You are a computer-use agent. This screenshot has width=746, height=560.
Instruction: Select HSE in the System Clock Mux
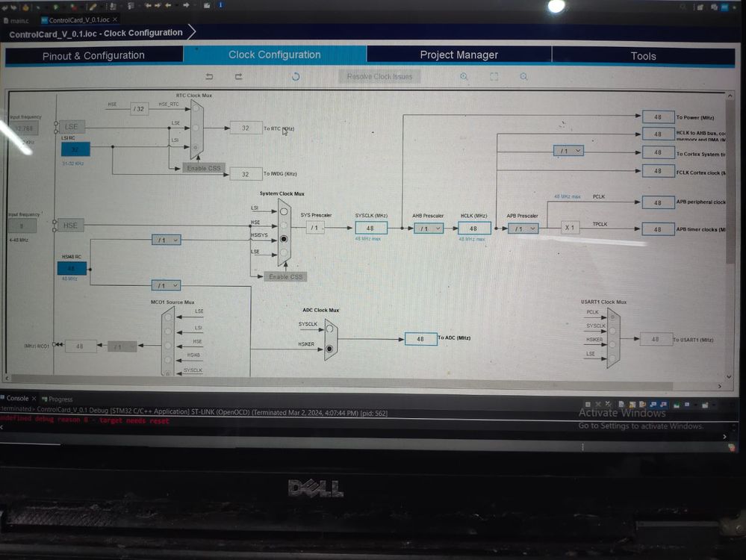(284, 225)
